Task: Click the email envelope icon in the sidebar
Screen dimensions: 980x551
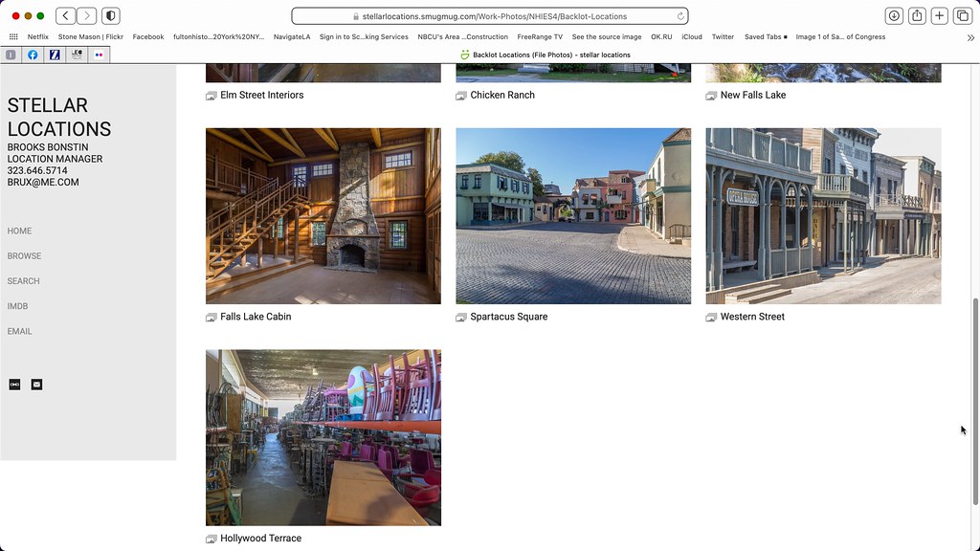Action: pyautogui.click(x=36, y=384)
